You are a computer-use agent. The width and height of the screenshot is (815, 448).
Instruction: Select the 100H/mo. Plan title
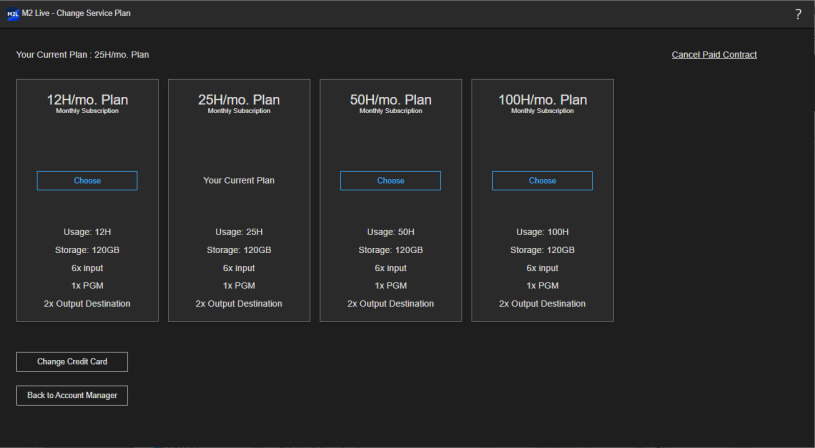(543, 100)
